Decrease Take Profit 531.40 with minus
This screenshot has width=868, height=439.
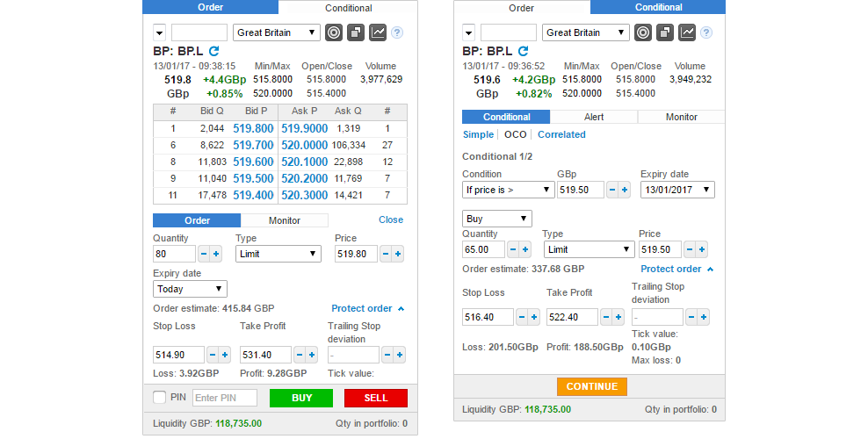pos(300,355)
